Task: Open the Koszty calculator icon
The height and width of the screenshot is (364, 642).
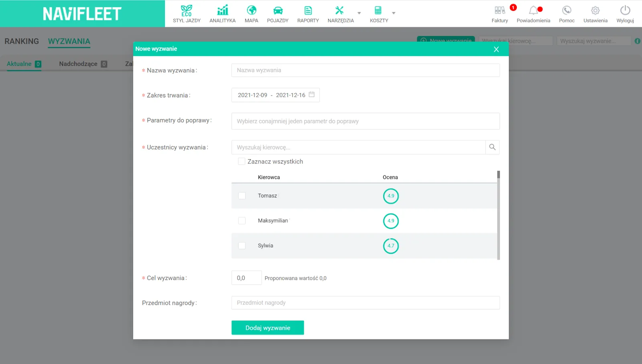Action: point(378,10)
